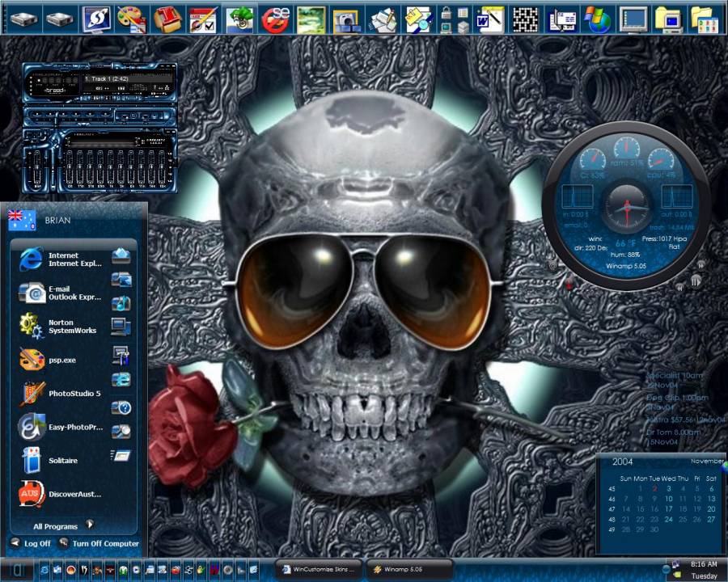Select November 2 on the calendar

click(x=654, y=488)
